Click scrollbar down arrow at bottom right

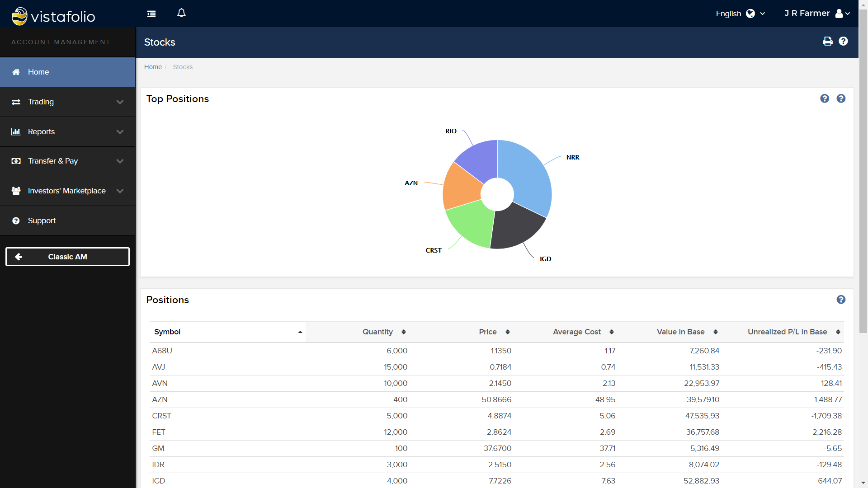click(863, 483)
